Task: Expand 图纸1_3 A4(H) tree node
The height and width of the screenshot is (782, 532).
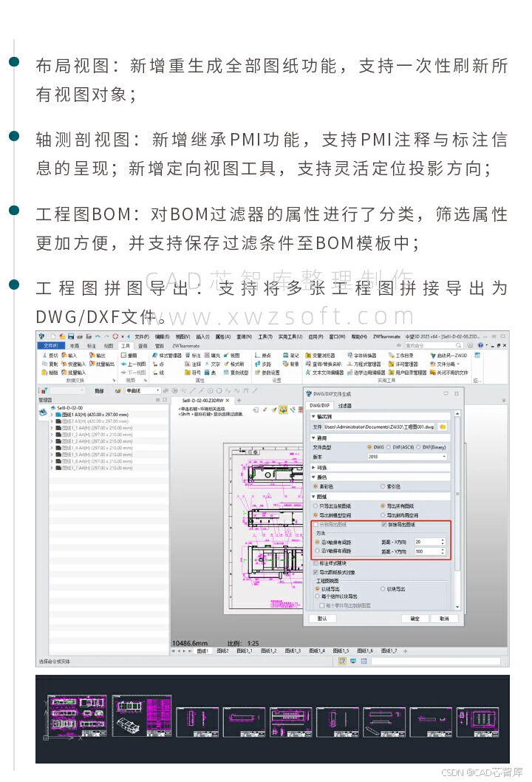Action: click(x=52, y=441)
